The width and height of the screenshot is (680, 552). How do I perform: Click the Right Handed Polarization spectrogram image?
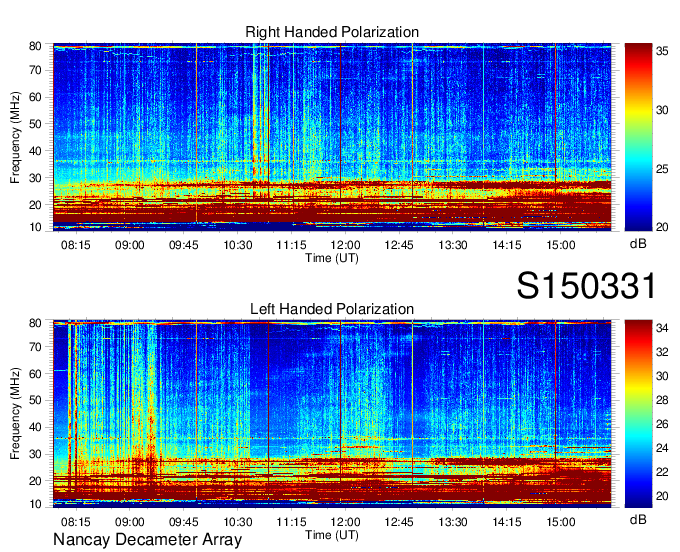(x=332, y=137)
